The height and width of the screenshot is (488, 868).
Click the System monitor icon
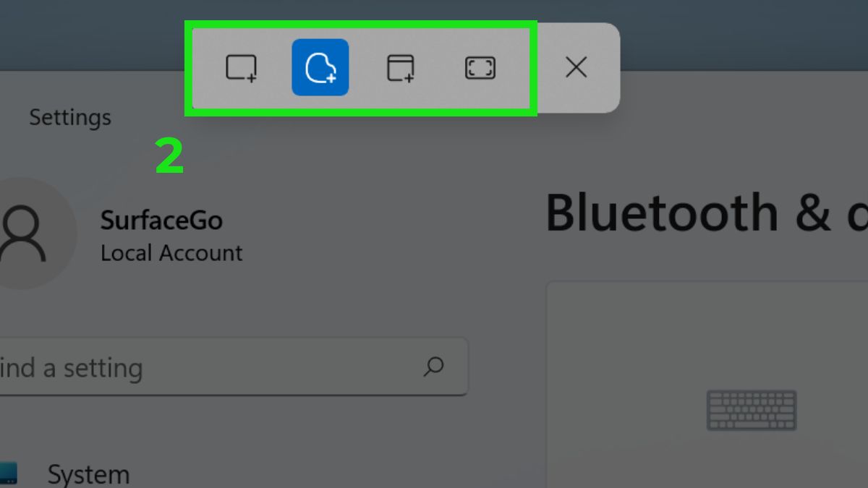tap(7, 474)
